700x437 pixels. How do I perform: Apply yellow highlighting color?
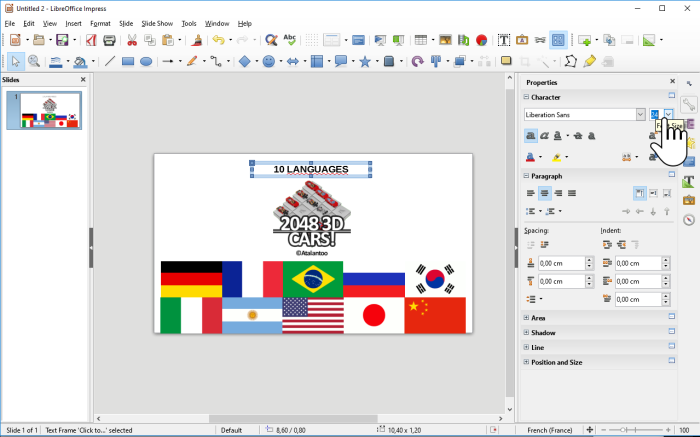(557, 157)
